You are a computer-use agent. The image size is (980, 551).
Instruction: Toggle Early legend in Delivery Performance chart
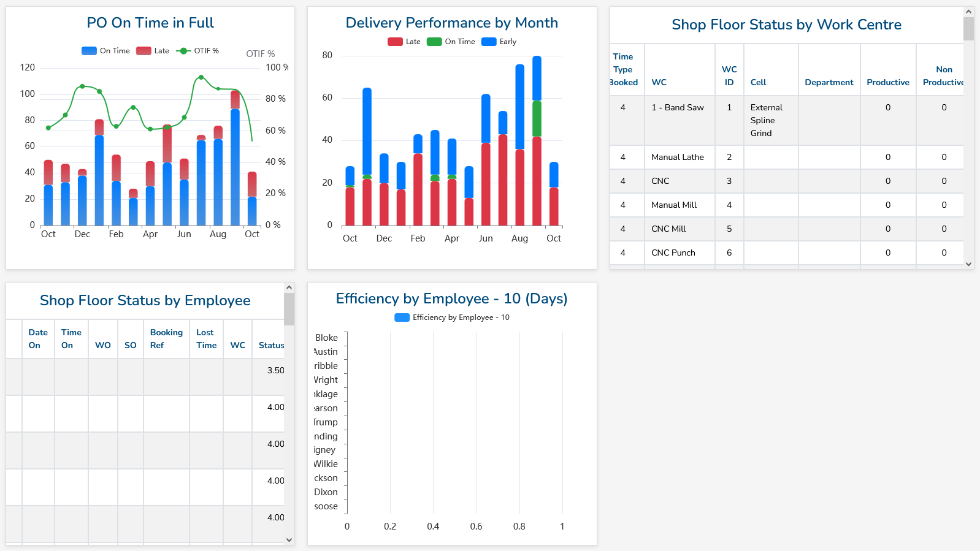coord(499,42)
